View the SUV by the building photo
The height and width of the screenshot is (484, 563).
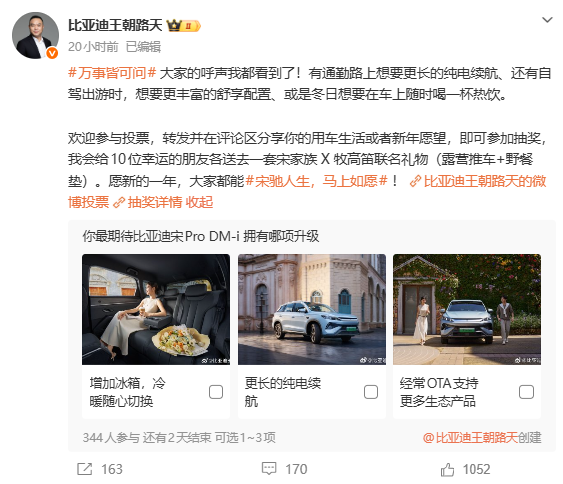click(312, 310)
